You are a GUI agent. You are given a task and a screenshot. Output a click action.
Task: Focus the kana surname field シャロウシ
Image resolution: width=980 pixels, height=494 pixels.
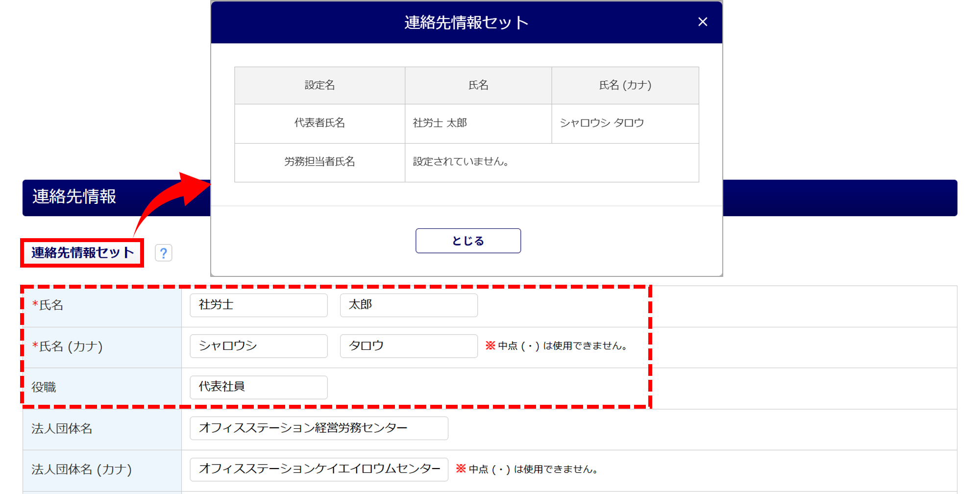(x=259, y=346)
